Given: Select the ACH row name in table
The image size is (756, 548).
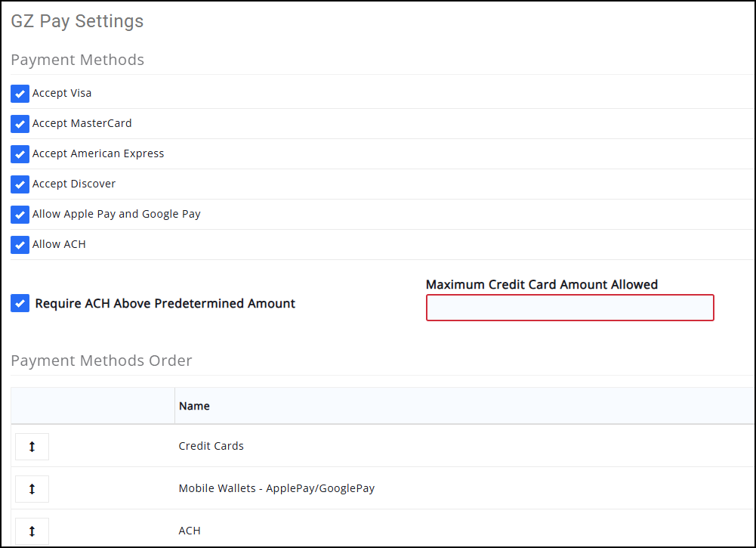Looking at the screenshot, I should (x=190, y=531).
